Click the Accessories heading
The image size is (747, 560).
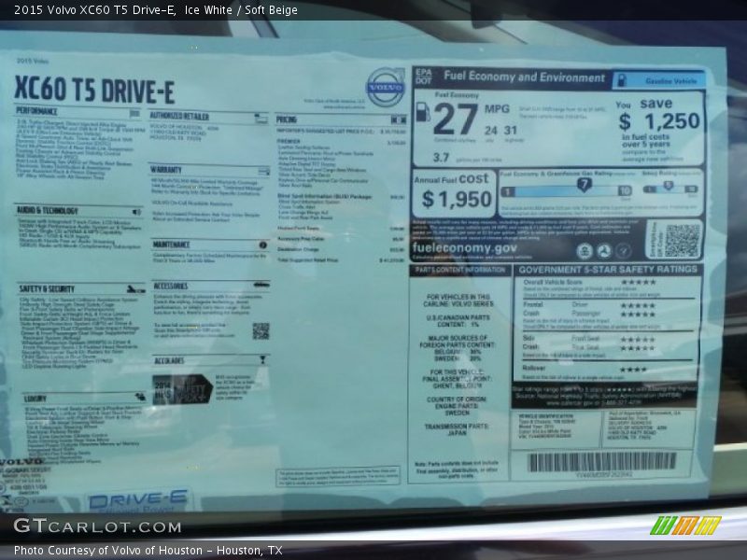click(x=171, y=286)
